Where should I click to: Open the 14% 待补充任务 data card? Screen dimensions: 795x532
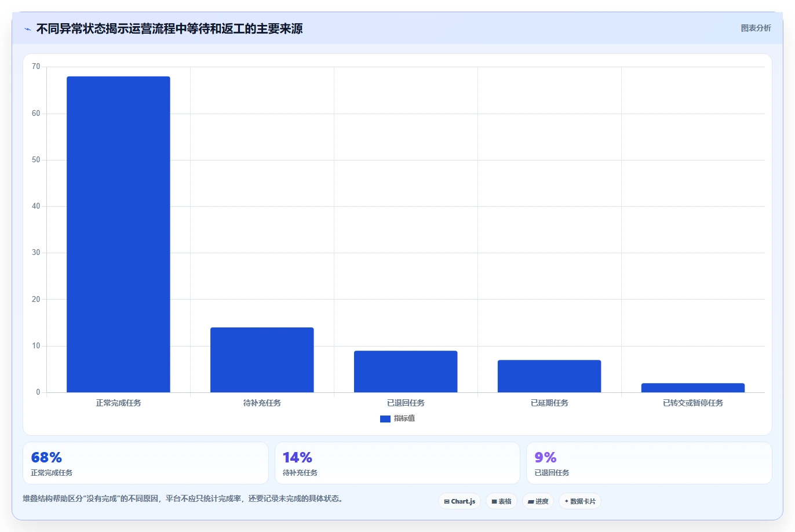point(397,463)
